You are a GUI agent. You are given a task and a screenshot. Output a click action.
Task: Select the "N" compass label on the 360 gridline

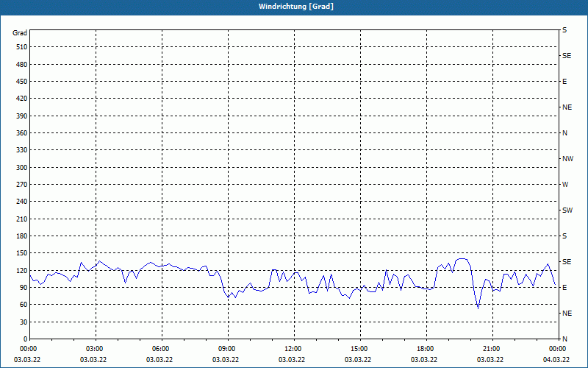pos(564,133)
